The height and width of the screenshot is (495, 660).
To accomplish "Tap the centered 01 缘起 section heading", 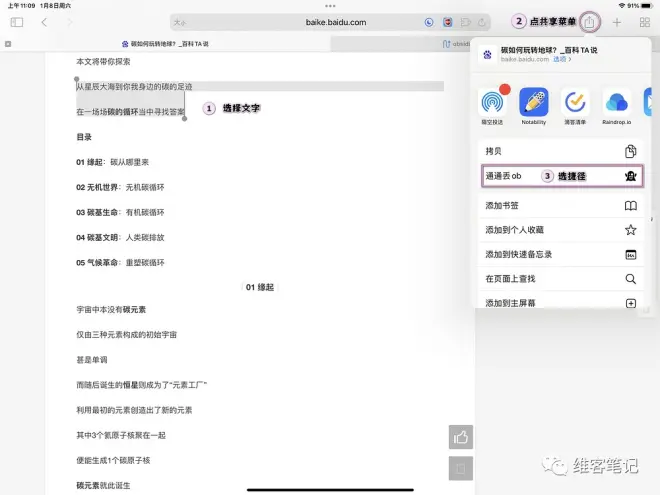I will (260, 287).
